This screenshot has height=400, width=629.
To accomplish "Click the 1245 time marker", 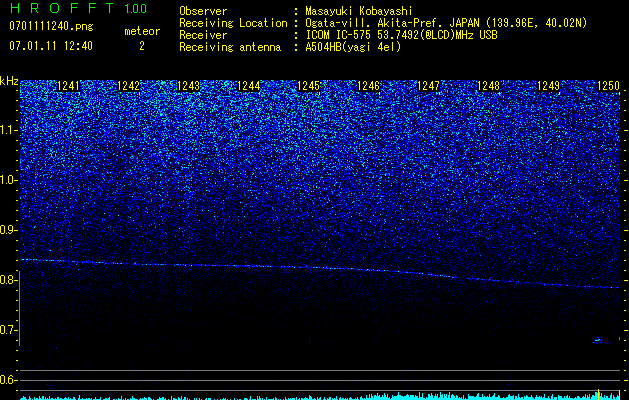I will 308,85.
